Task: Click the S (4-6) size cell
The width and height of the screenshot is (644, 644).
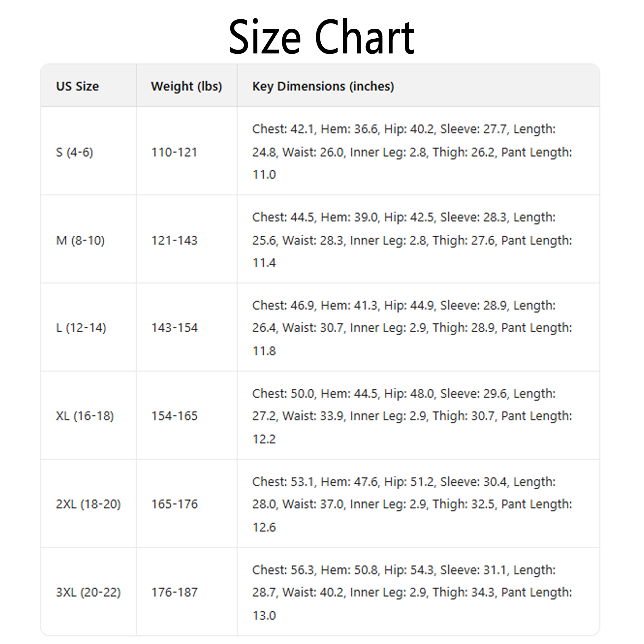Action: click(74, 152)
